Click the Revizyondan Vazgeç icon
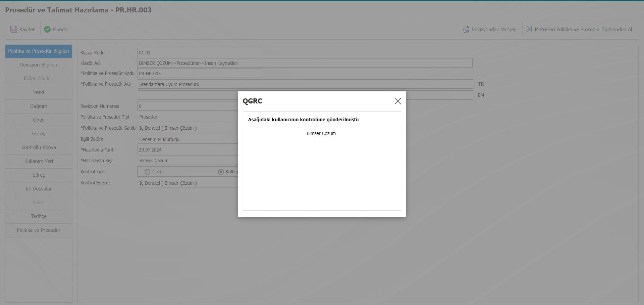Image resolution: width=644 pixels, height=305 pixels. 466,29
